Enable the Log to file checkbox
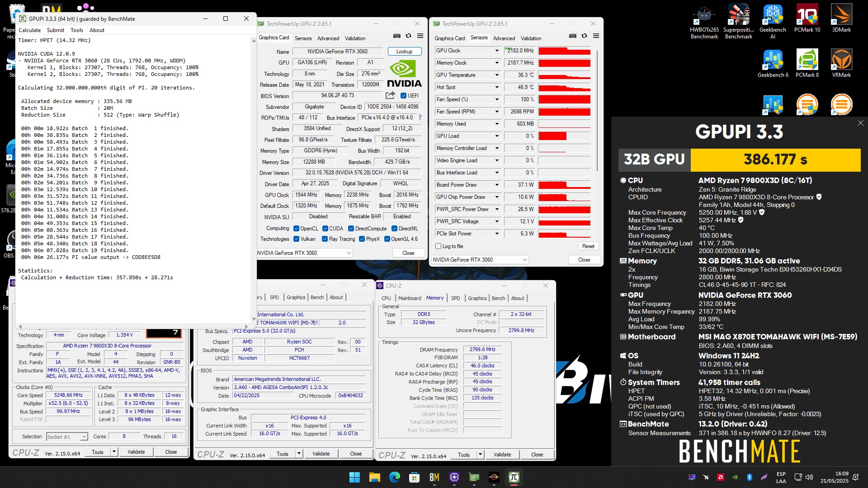 point(438,246)
